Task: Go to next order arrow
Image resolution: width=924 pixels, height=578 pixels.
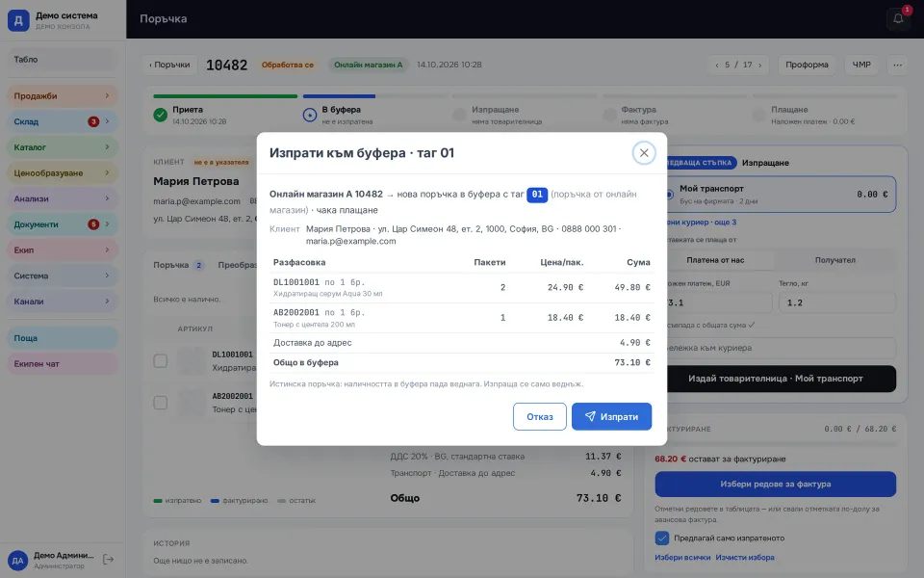Action: [759, 65]
